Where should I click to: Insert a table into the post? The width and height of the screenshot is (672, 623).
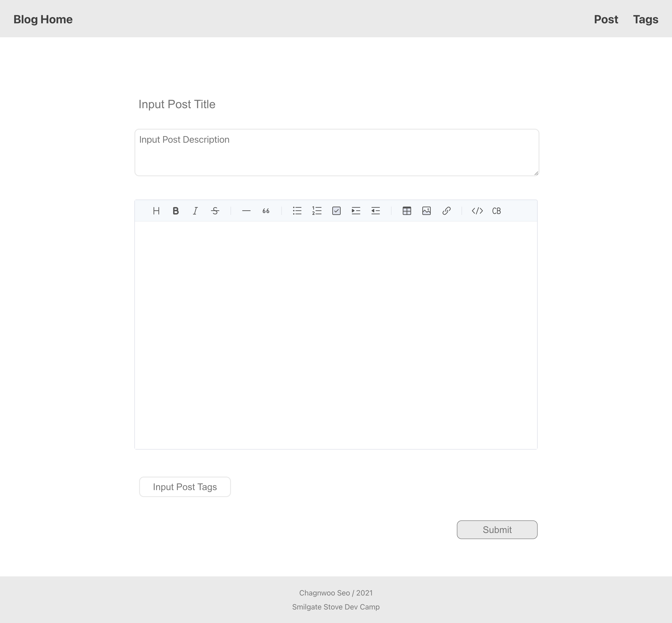pyautogui.click(x=407, y=211)
